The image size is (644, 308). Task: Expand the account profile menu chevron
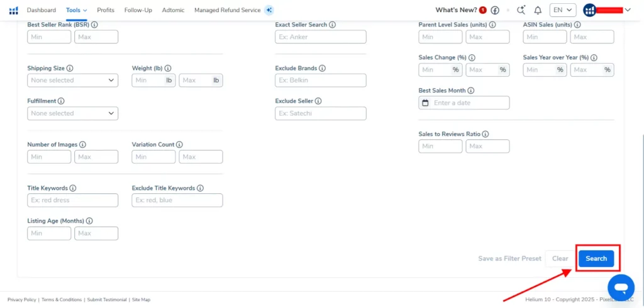(x=627, y=10)
